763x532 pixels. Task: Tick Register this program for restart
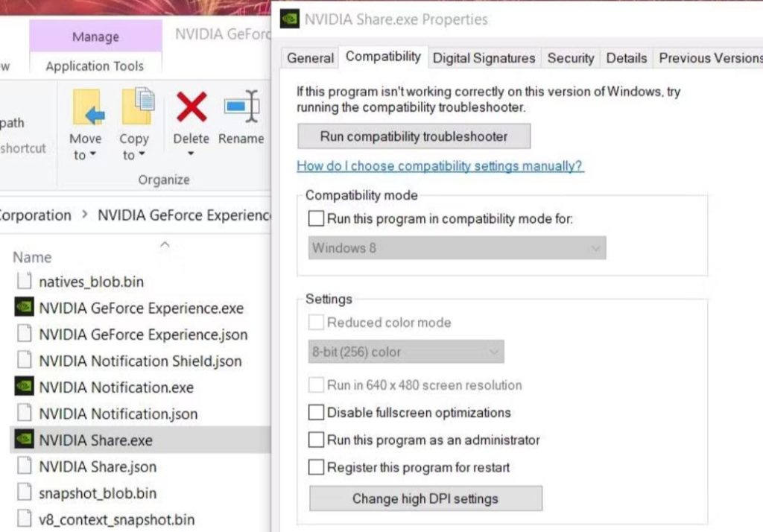pyautogui.click(x=316, y=467)
